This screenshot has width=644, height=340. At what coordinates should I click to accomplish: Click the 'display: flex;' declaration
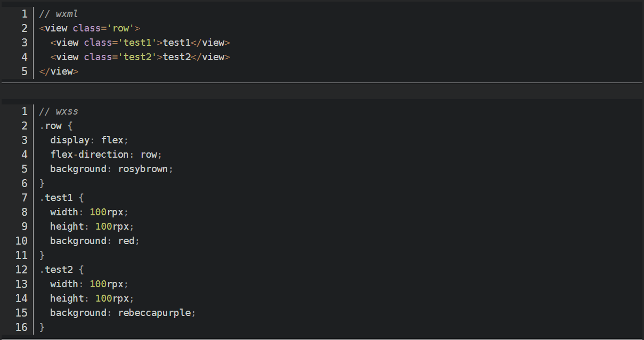[89, 140]
